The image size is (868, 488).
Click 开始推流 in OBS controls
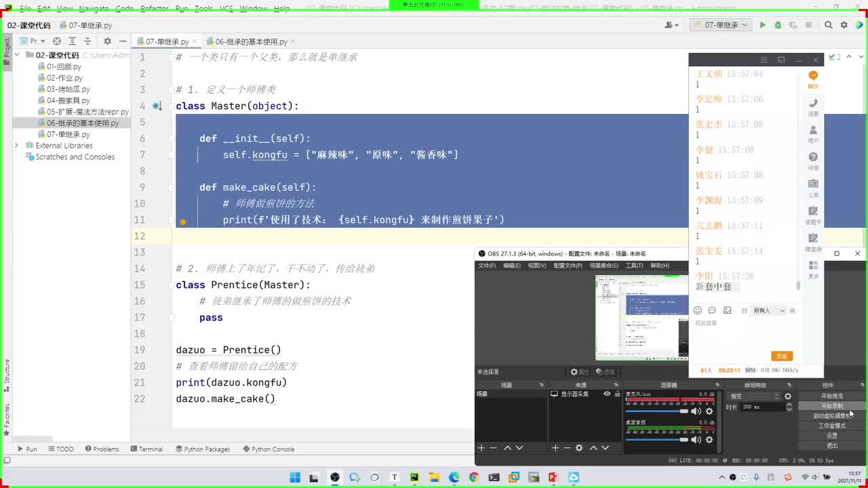tap(832, 396)
